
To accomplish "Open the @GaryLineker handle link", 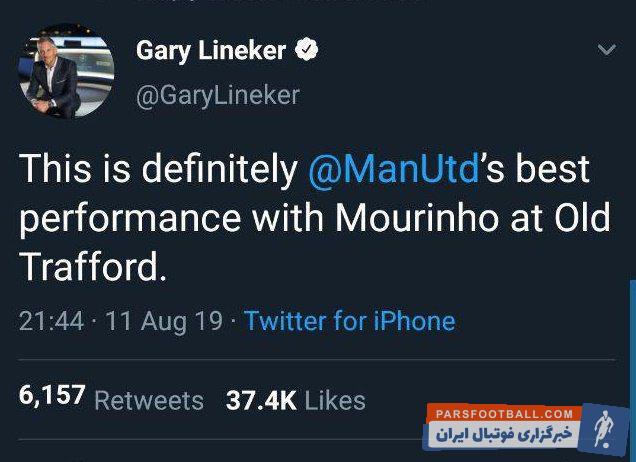I will pos(217,95).
